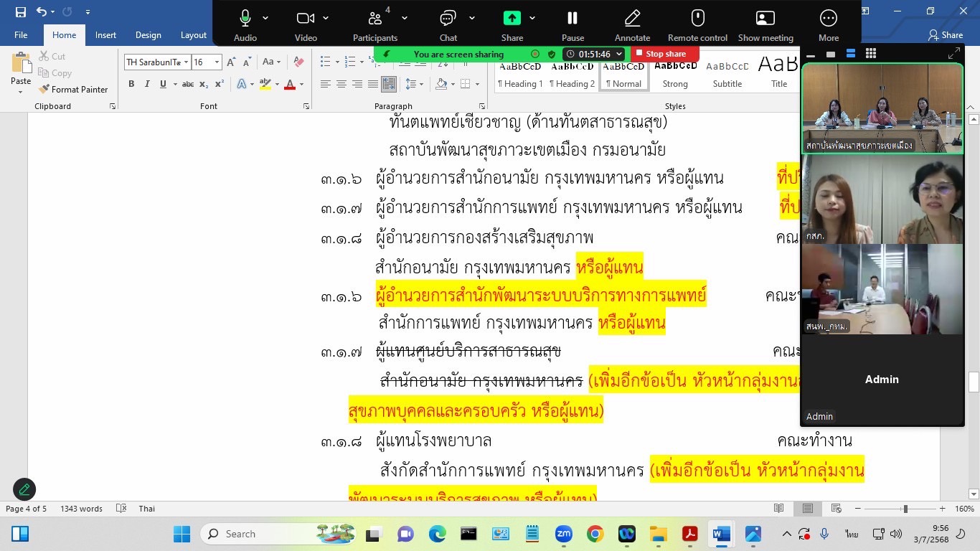Screen dimensions: 980x551
Task: Click the Save icon in title bar
Action: 20,11
